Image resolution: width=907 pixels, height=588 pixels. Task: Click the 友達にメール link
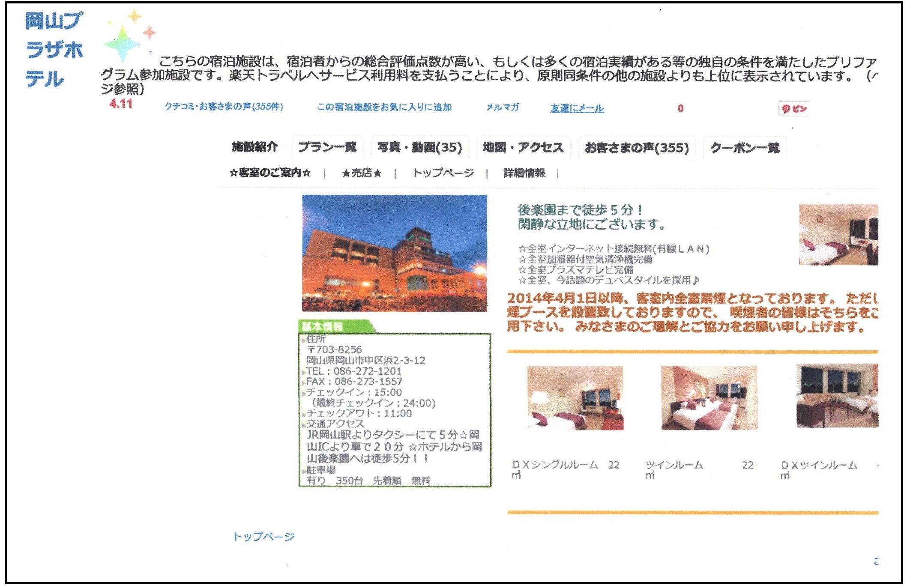577,108
